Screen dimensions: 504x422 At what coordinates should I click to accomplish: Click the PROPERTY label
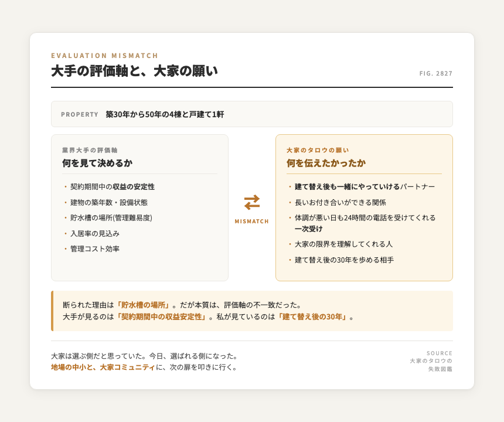pyautogui.click(x=80, y=114)
